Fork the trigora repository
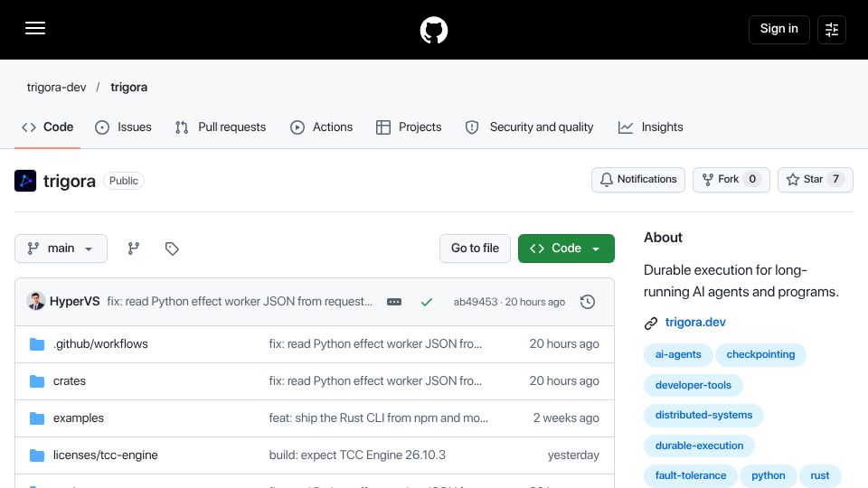The image size is (868, 488). click(731, 180)
